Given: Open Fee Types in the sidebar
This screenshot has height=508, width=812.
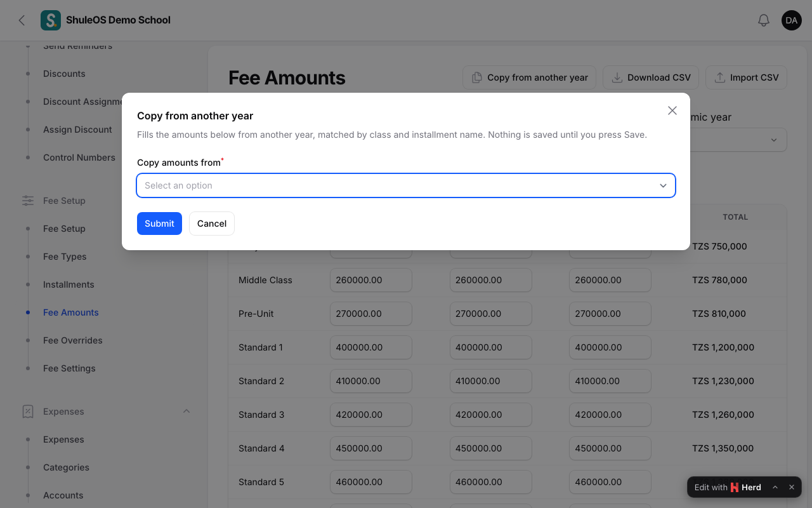Looking at the screenshot, I should point(65,257).
